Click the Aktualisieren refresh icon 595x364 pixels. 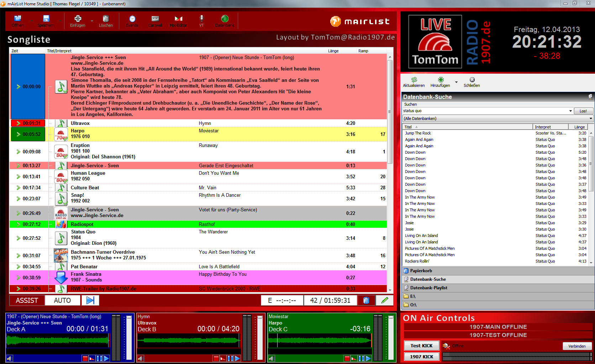[414, 80]
